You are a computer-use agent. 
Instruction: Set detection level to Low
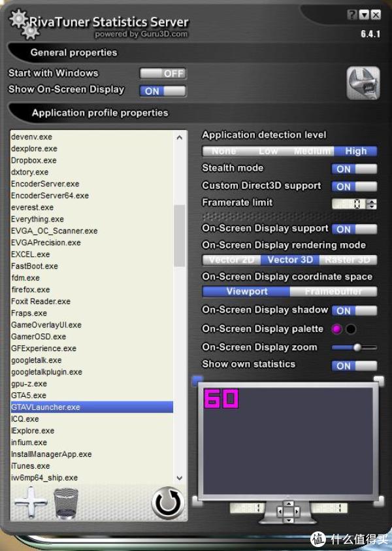[x=269, y=151]
